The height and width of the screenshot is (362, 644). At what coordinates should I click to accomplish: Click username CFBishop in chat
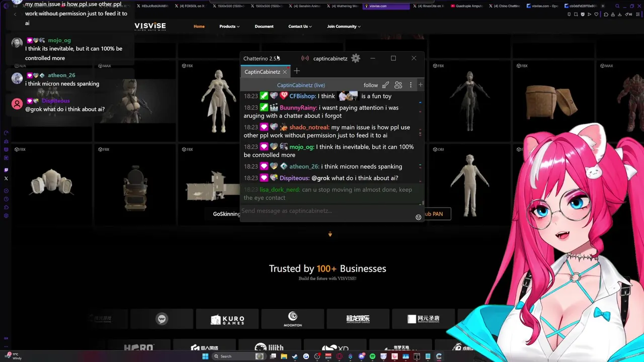(302, 96)
